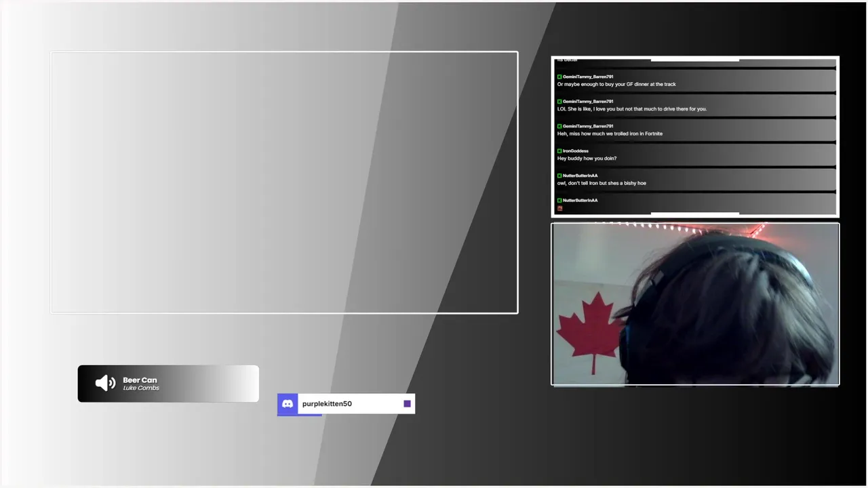Click the artist name "Luke Combs"
Image resolution: width=868 pixels, height=488 pixels.
click(x=141, y=388)
